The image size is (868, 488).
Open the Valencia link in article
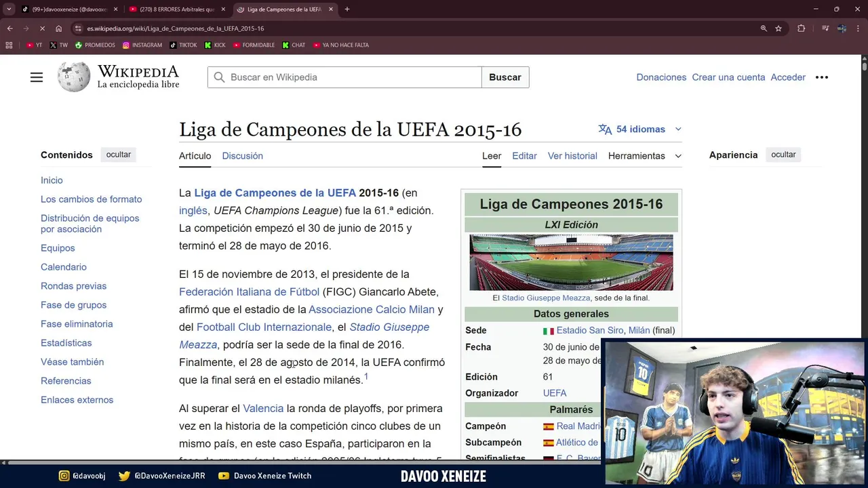point(263,408)
